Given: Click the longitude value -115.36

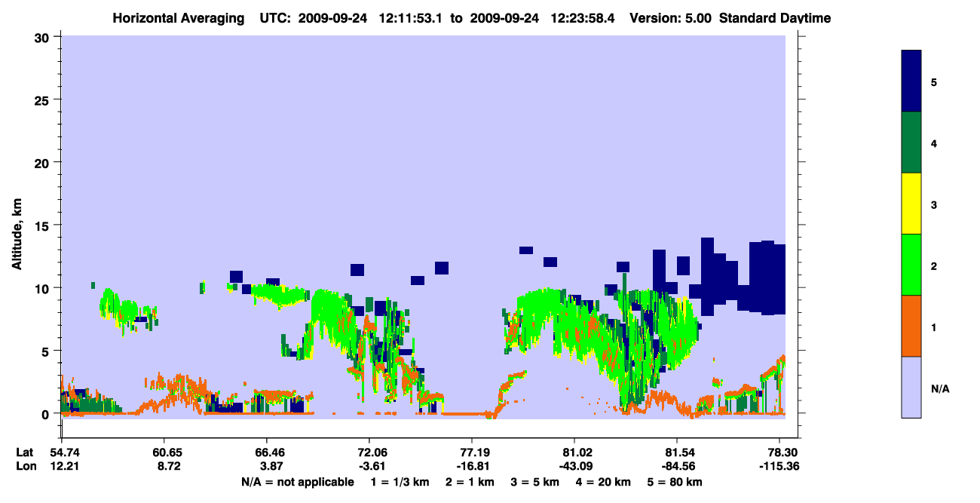Looking at the screenshot, I should pyautogui.click(x=780, y=466).
